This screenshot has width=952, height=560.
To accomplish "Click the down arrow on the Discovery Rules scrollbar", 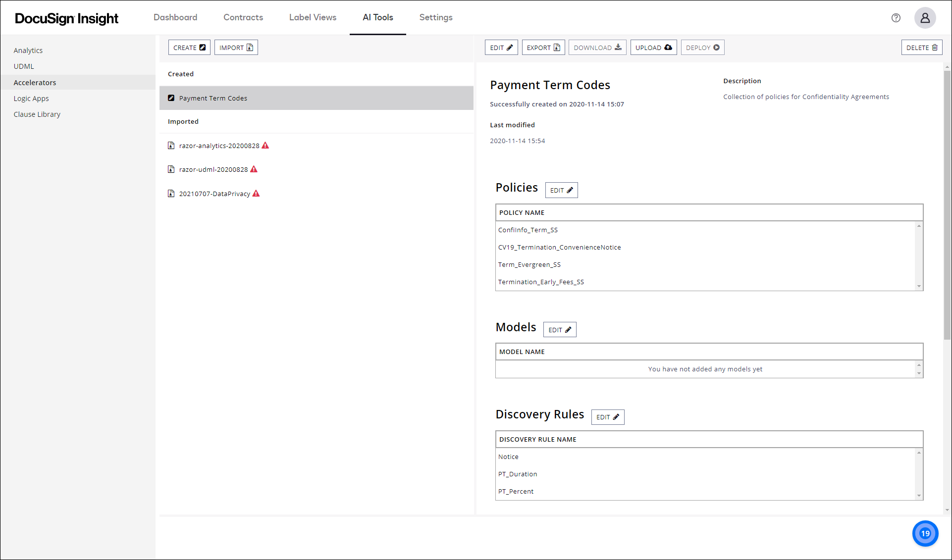I will [x=919, y=496].
